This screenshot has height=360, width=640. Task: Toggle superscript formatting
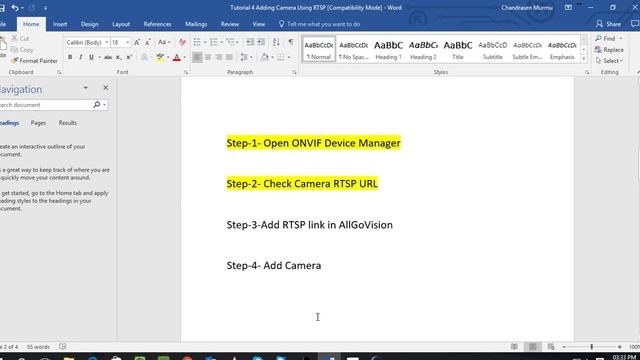[x=129, y=57]
